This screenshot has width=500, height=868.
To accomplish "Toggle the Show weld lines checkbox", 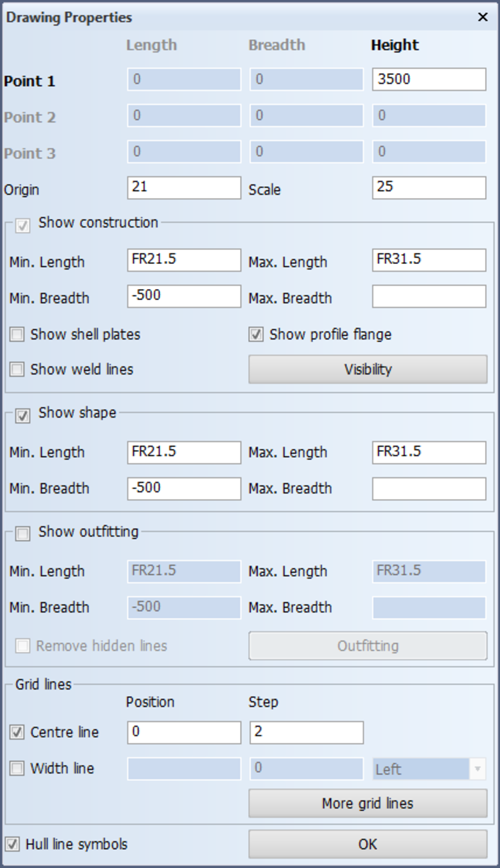I will coord(17,369).
